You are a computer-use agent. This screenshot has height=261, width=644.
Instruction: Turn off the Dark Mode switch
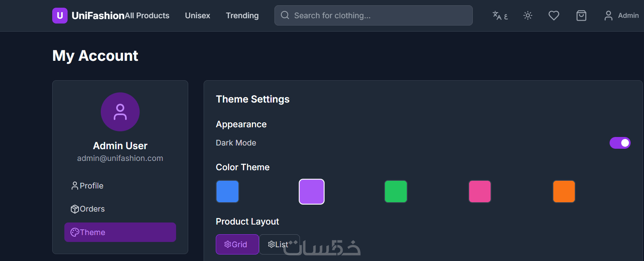point(620,143)
